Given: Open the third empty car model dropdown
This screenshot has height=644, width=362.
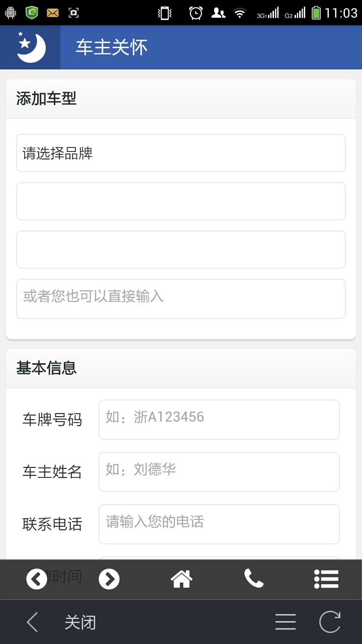Looking at the screenshot, I should point(181,250).
